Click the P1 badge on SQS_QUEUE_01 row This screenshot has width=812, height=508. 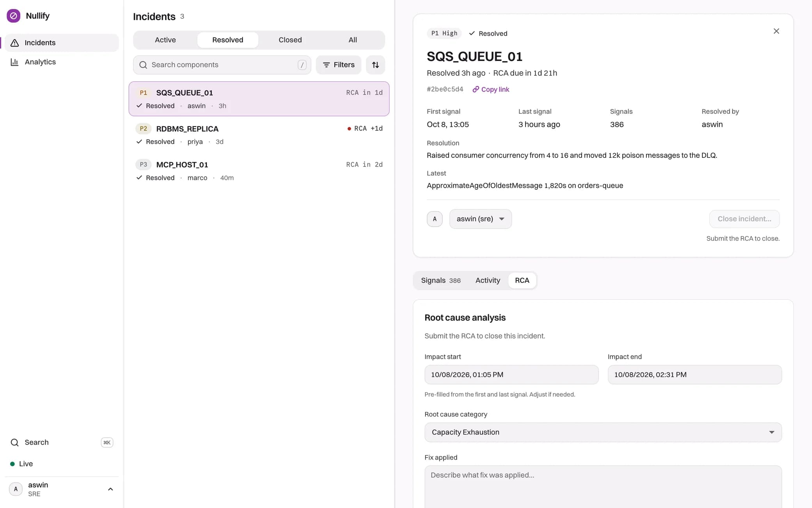click(143, 93)
